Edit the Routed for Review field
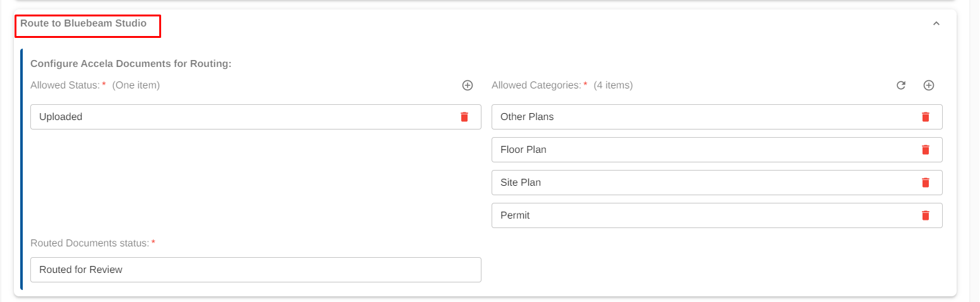The width and height of the screenshot is (980, 302). click(x=255, y=270)
